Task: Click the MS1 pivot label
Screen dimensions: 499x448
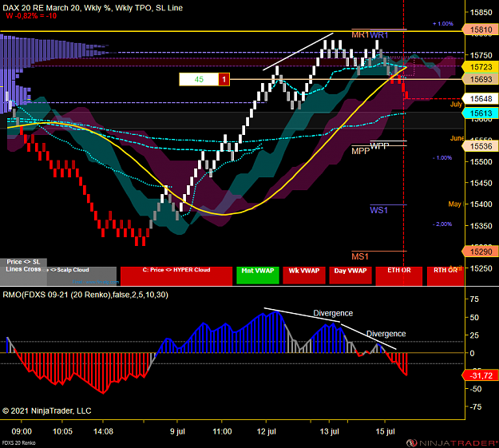Action: [360, 256]
